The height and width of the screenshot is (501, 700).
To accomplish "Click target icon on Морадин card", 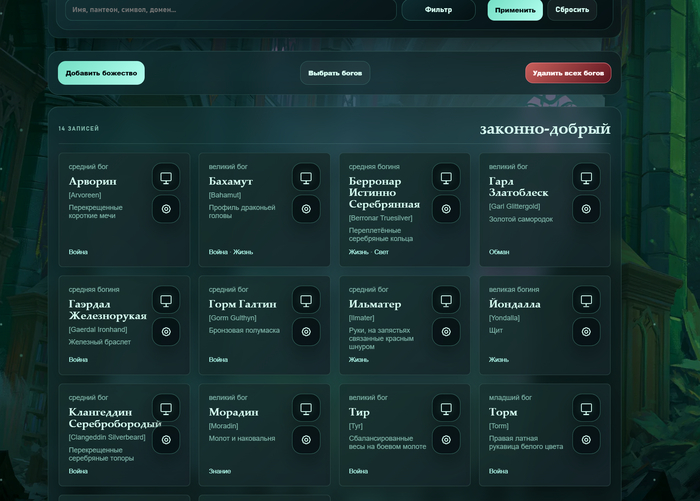I will [x=306, y=439].
